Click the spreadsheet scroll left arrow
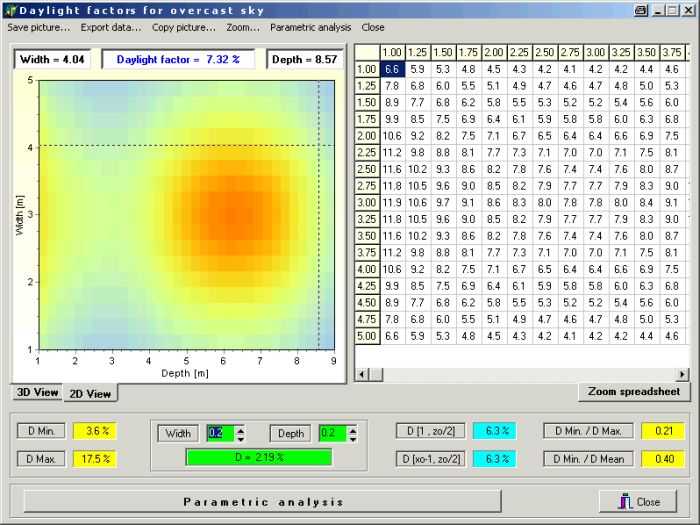This screenshot has width=700, height=525. 362,375
